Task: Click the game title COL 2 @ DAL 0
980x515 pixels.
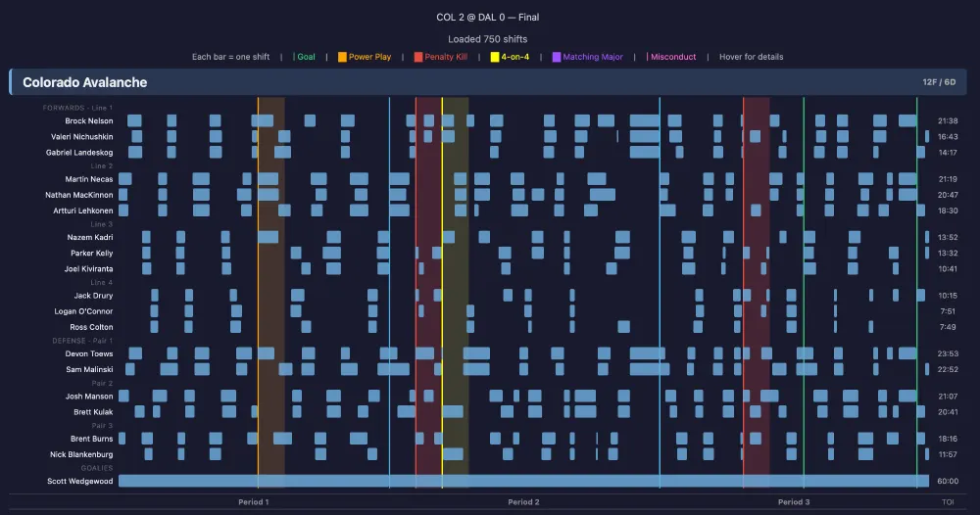Action: 487,17
